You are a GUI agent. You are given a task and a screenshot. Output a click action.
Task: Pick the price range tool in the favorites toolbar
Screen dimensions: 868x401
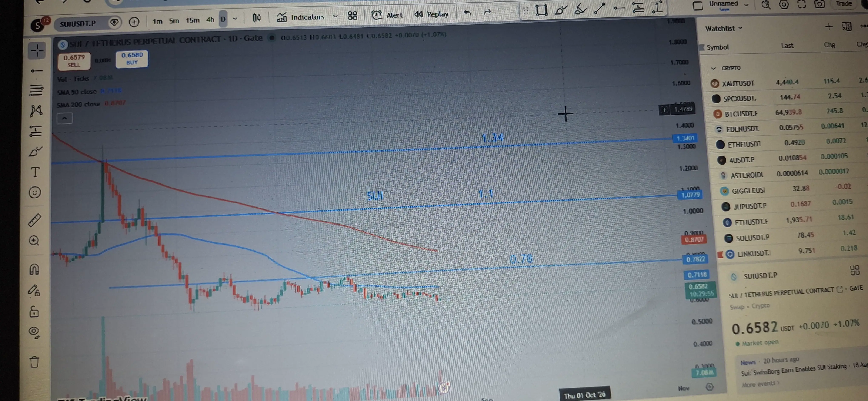(657, 7)
